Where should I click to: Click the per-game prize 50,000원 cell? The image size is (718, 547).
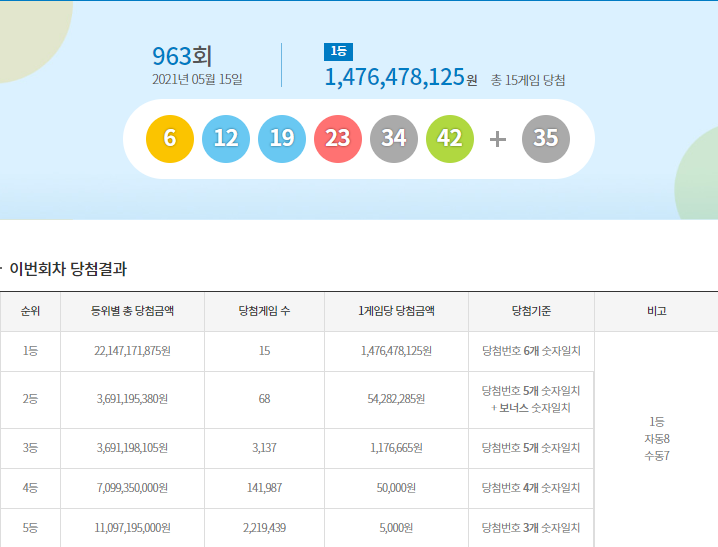coord(397,488)
